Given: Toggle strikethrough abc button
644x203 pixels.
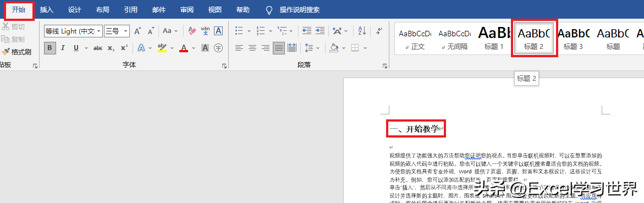Looking at the screenshot, I should (98, 48).
